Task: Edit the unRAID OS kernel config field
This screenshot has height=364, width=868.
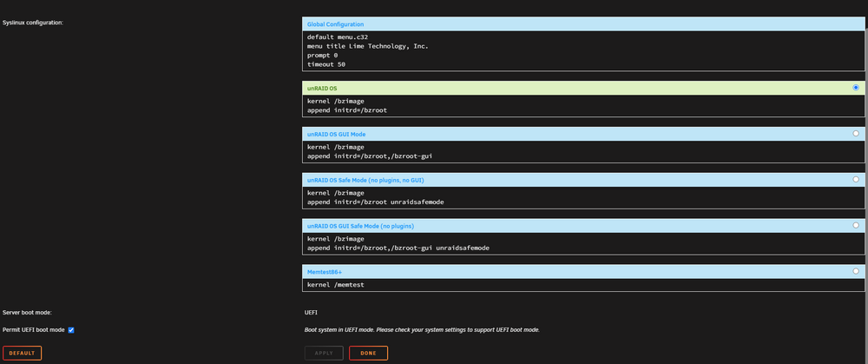Action: [583, 106]
